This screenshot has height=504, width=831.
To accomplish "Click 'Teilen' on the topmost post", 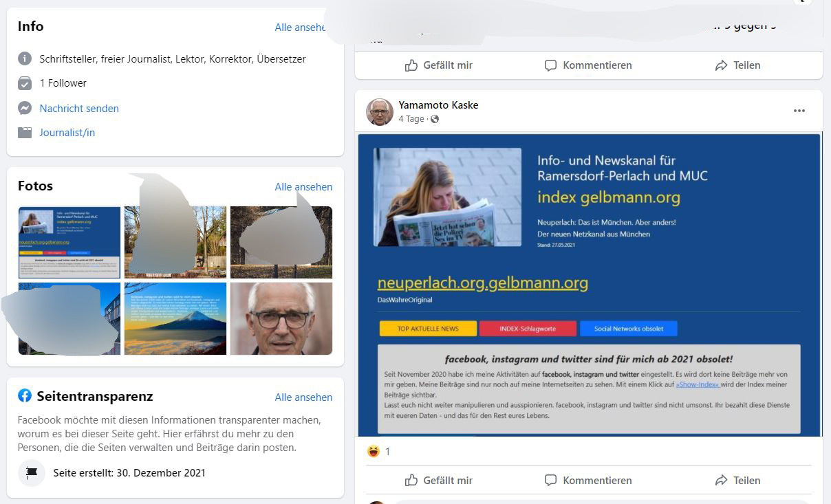I will tap(737, 65).
